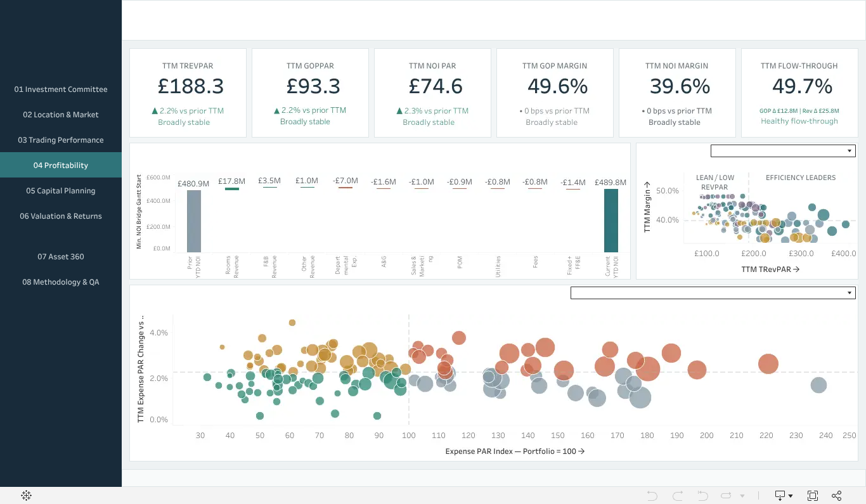Click the Replay animation icon
866x504 pixels.
coord(727,496)
